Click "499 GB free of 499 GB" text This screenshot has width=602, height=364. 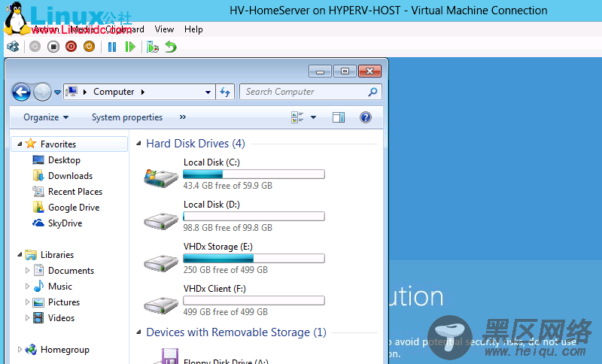click(225, 312)
